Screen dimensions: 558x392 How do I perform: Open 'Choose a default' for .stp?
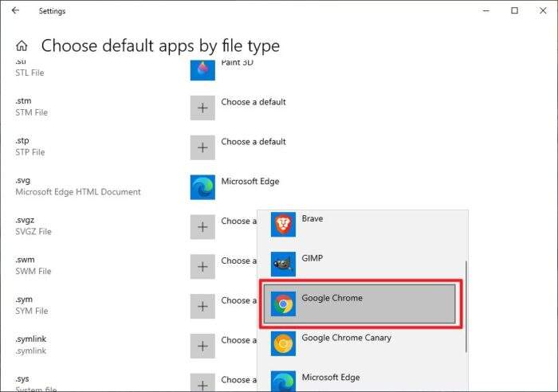coord(253,142)
